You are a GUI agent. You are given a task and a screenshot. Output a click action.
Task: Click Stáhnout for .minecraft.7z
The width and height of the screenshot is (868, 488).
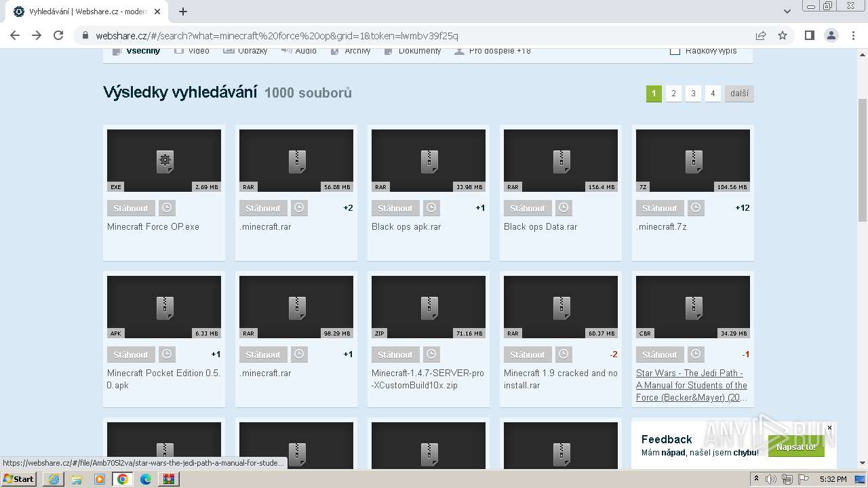tap(660, 208)
